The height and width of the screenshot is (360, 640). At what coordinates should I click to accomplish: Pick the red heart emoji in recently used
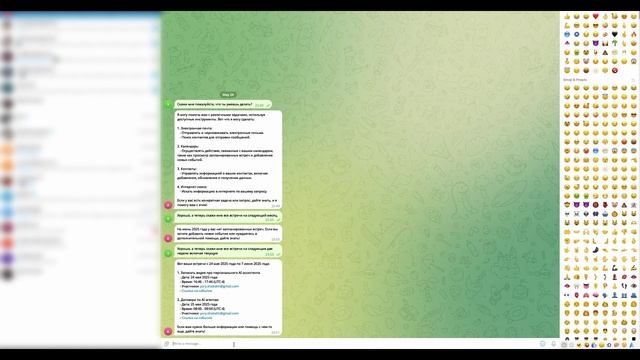[x=596, y=16]
